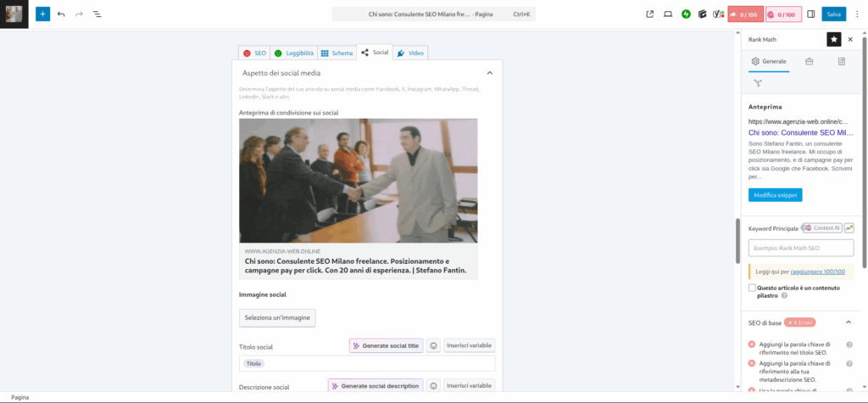This screenshot has height=403, width=868.
Task: Open the snippet preview title link
Action: click(x=800, y=133)
